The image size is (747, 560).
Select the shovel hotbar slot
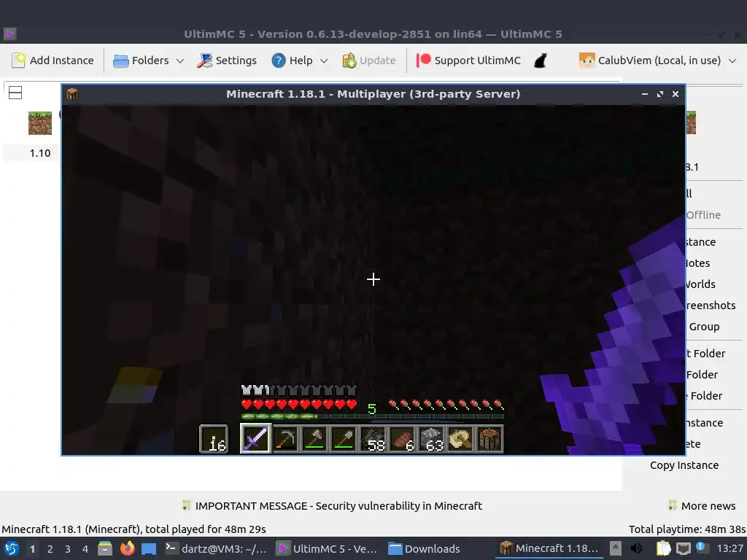[x=344, y=438]
